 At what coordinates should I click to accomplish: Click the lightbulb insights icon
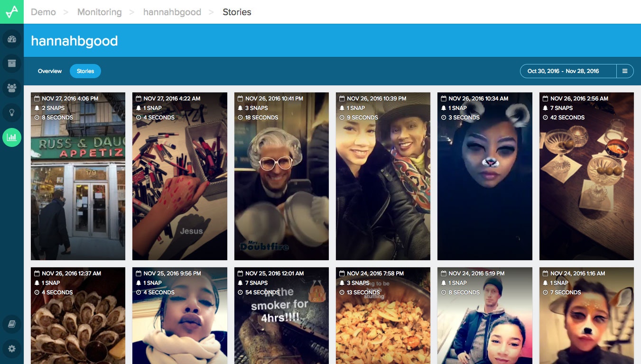pos(12,112)
